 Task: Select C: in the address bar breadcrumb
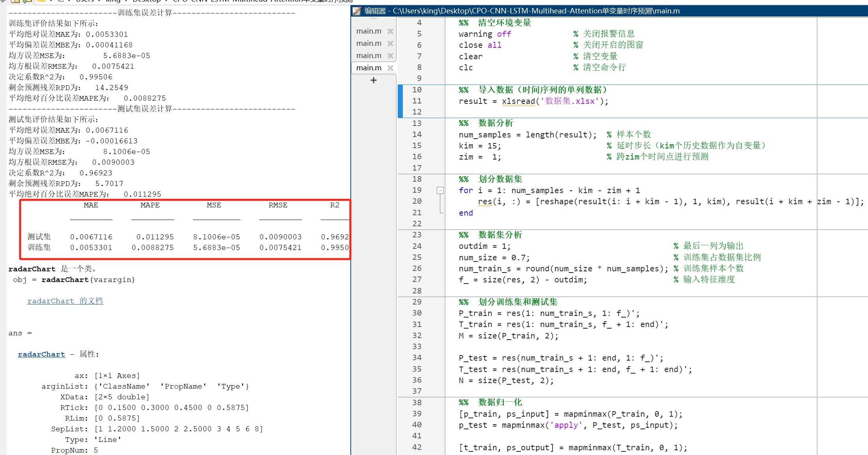pyautogui.click(x=61, y=2)
